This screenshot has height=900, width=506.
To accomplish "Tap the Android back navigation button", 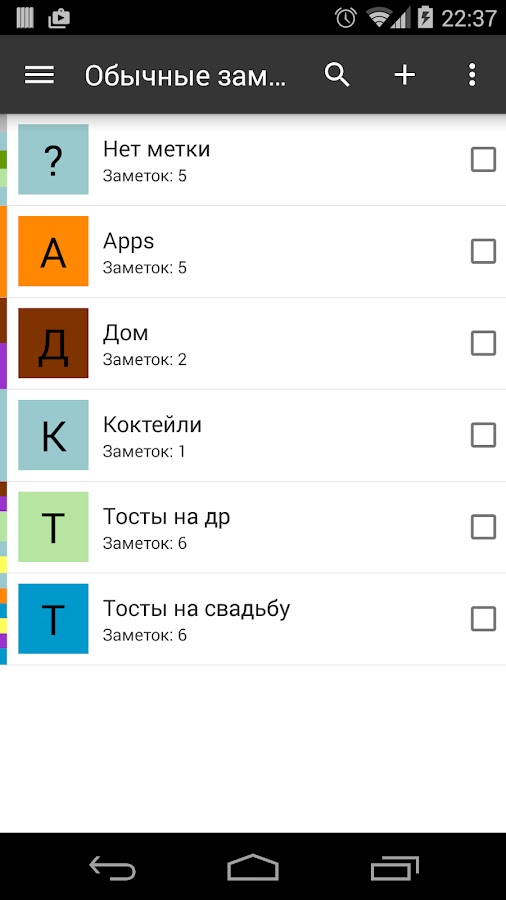I will click(112, 867).
